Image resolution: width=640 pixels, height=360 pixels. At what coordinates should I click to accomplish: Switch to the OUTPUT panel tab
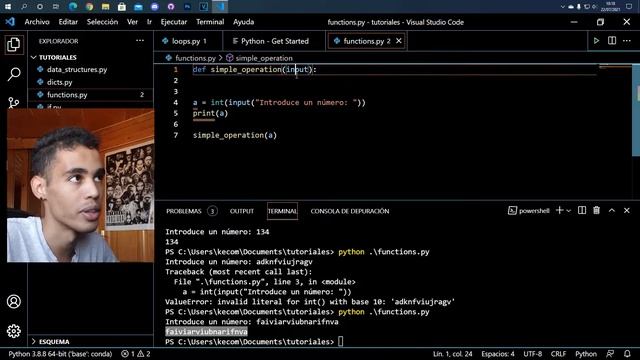242,211
